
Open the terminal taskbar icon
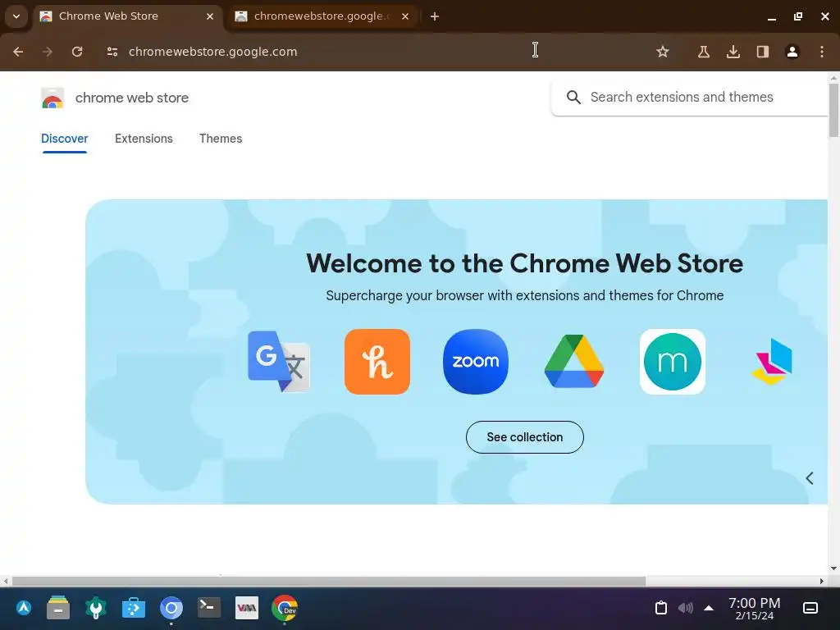[209, 607]
